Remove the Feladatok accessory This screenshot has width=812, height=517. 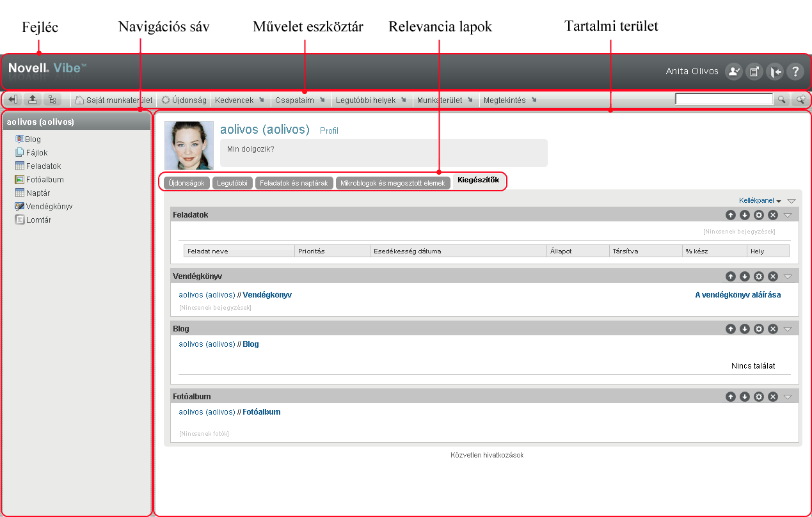point(773,215)
